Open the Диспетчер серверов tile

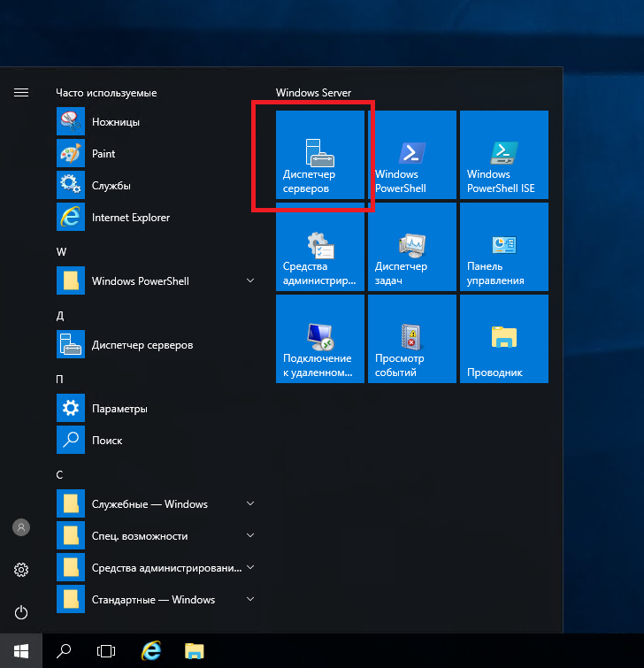[319, 155]
